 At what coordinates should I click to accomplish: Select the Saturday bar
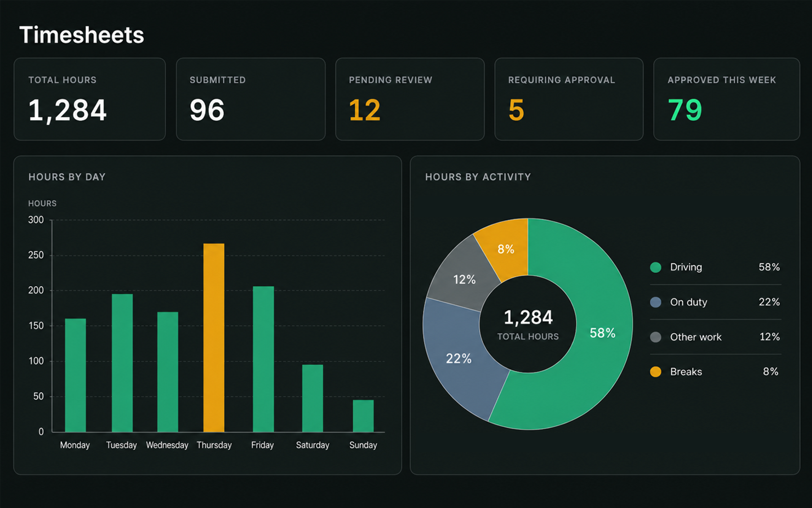point(313,398)
